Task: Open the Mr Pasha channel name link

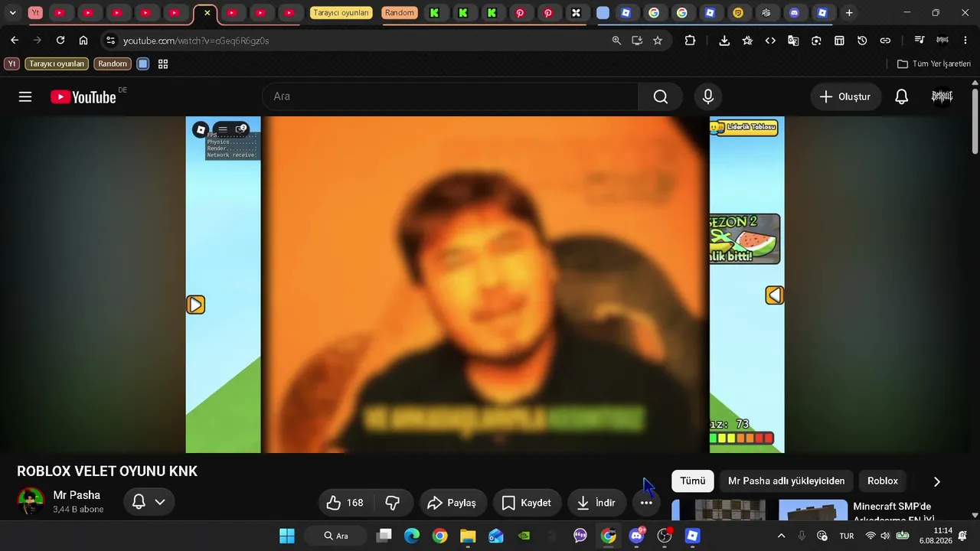Action: click(77, 495)
